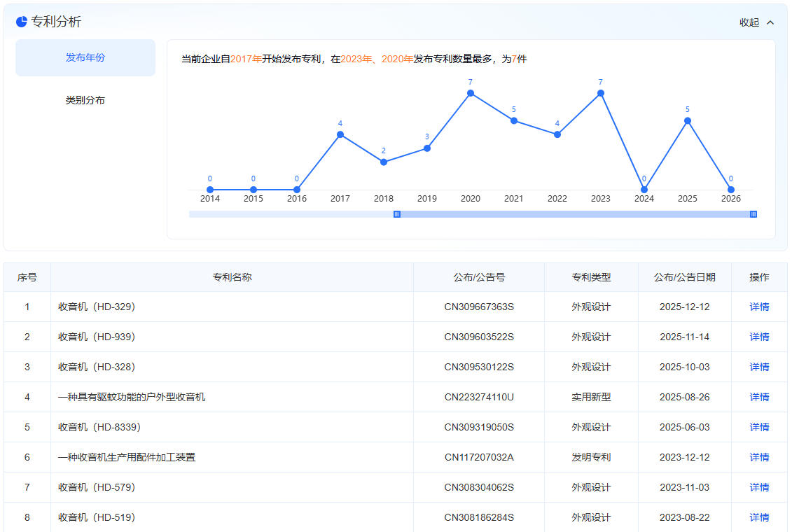Click the 2023 data point on chart
This screenshot has height=532, width=792.
click(601, 93)
